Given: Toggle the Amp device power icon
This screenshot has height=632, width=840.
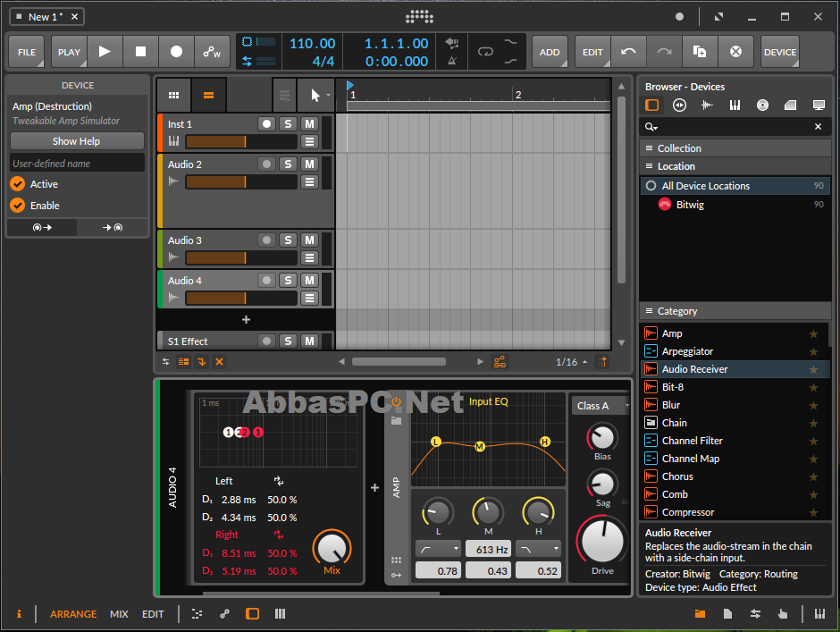Looking at the screenshot, I should 396,402.
